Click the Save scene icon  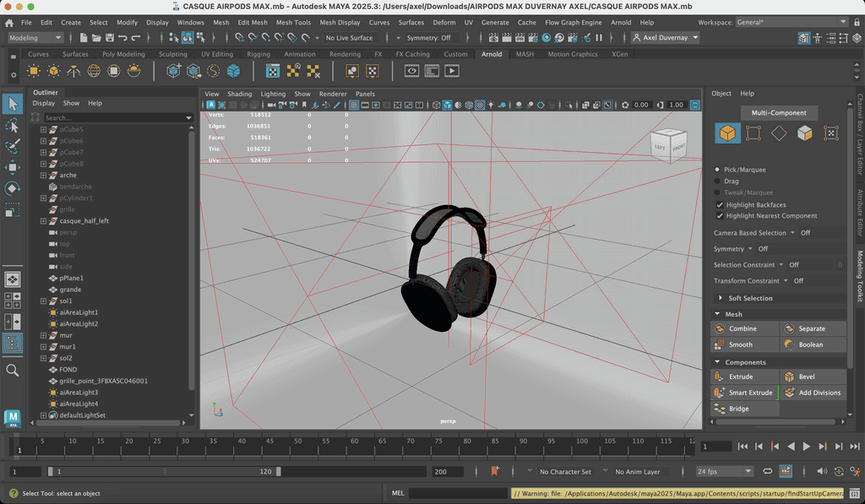pos(110,38)
